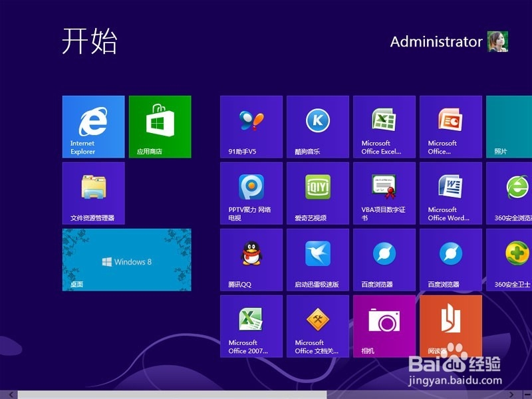The width and height of the screenshot is (532, 399).
Task: Open 爱奇艺视频 video app
Action: coord(317,193)
